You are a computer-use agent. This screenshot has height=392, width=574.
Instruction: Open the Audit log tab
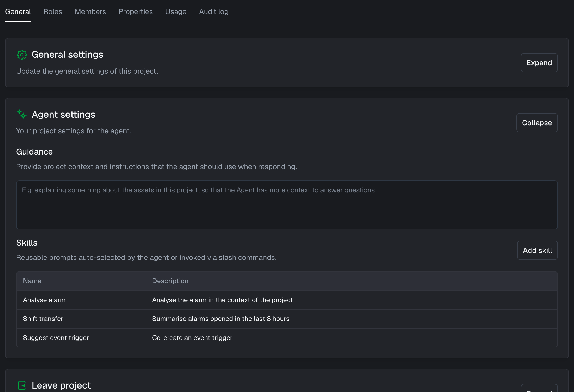[x=214, y=11]
